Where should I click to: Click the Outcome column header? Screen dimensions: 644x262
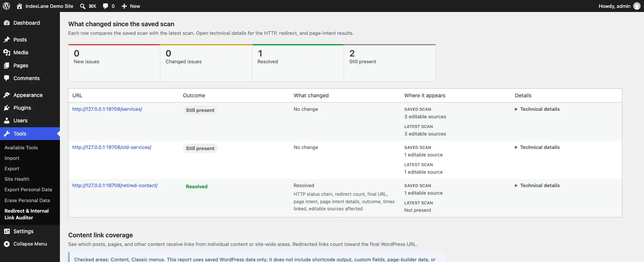(x=194, y=95)
